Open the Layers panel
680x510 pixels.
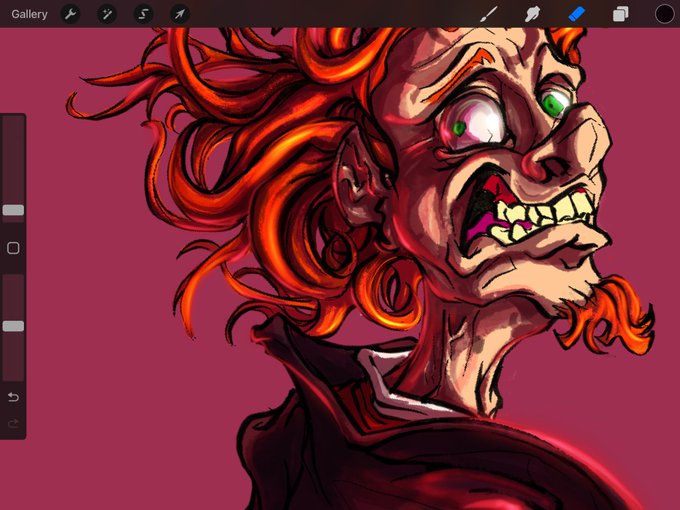click(x=621, y=14)
